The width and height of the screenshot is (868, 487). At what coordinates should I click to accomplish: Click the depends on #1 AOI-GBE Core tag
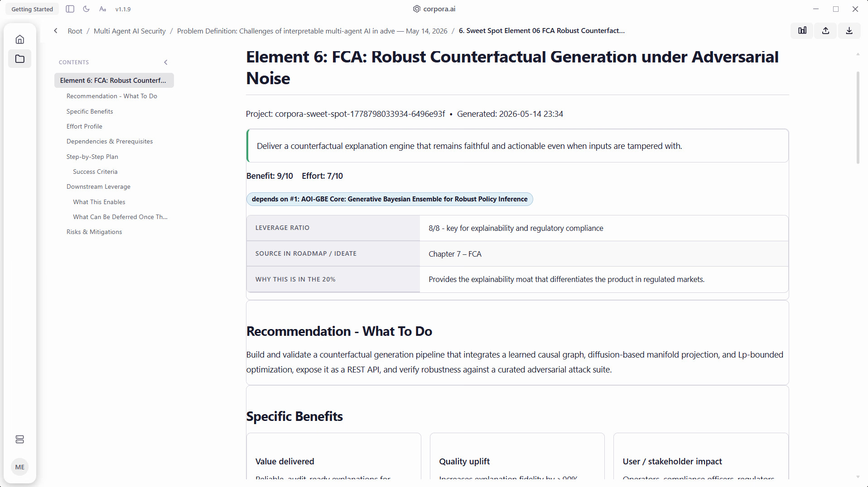click(390, 199)
